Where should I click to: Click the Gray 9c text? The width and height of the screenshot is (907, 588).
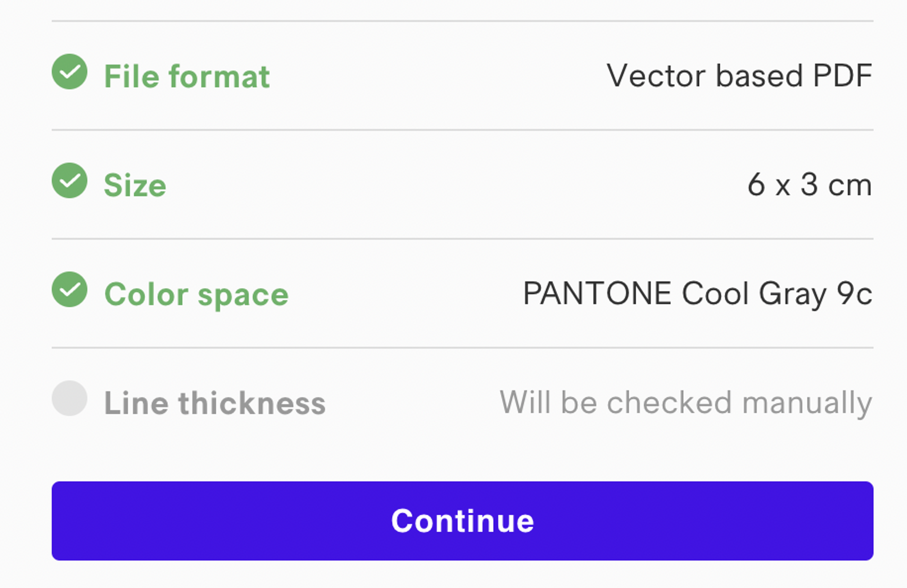(815, 294)
